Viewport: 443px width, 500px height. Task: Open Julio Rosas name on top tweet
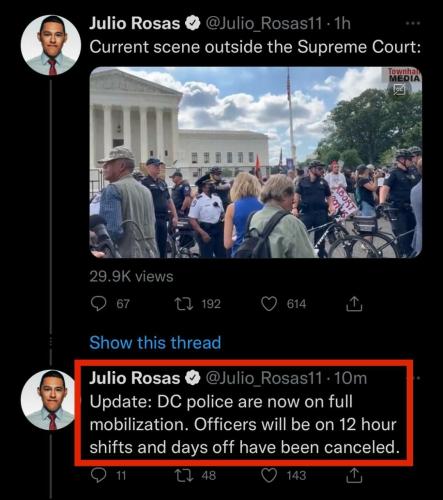(x=134, y=23)
